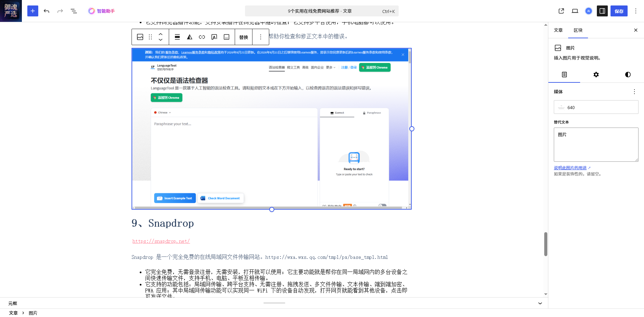
Task: Open the block content list tab
Action: 564,75
